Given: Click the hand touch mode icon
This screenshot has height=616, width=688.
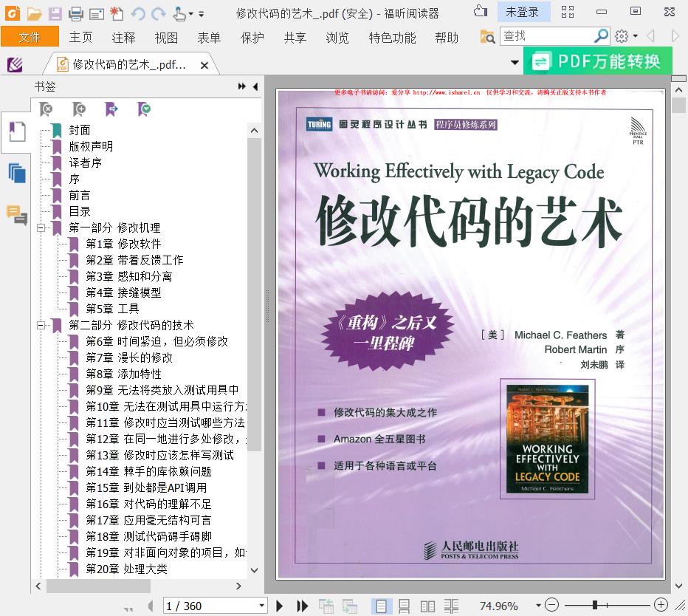Looking at the screenshot, I should point(179,14).
